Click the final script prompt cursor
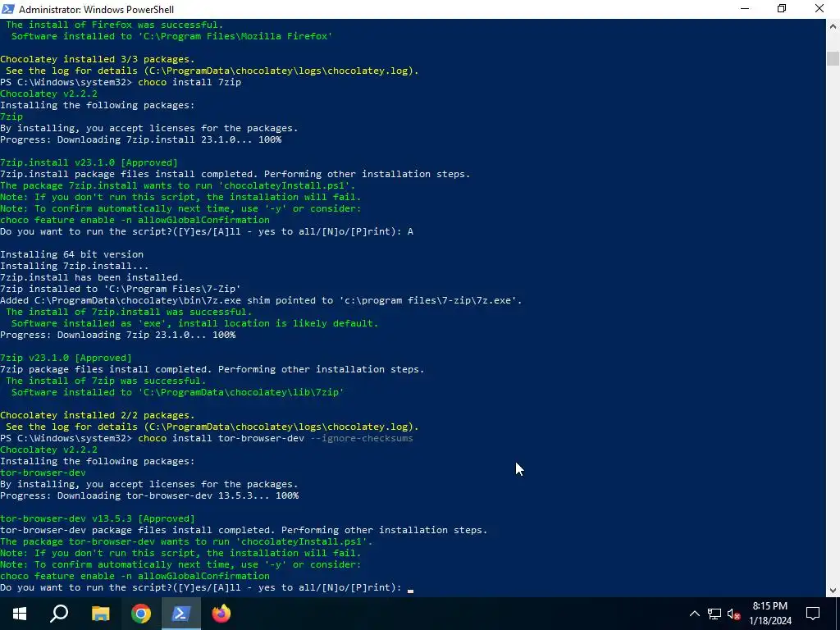 tap(410, 589)
